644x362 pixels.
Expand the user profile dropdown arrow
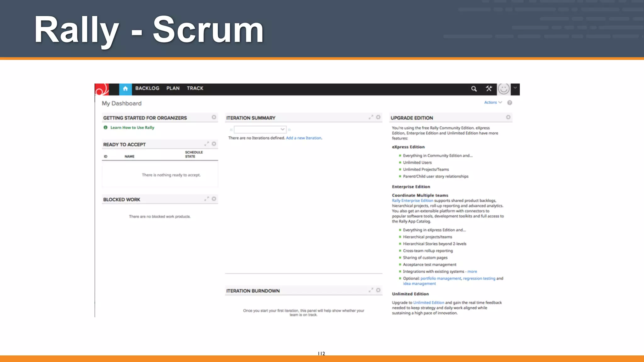(x=515, y=88)
